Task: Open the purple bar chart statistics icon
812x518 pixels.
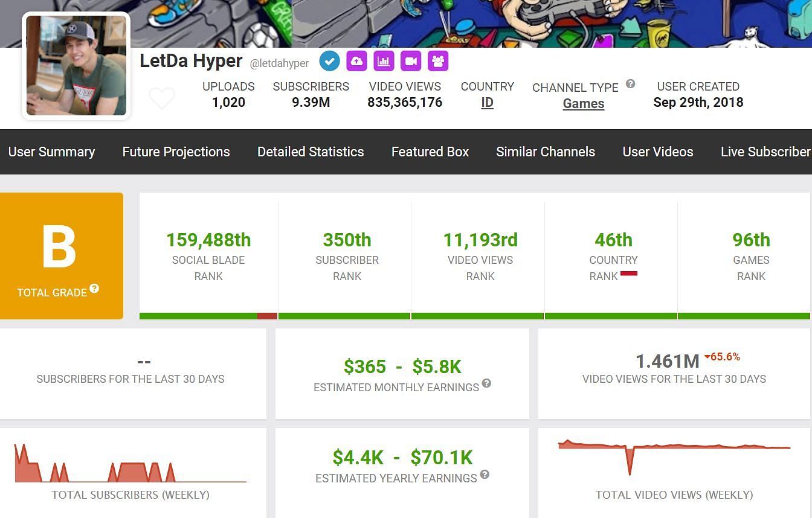Action: [384, 61]
